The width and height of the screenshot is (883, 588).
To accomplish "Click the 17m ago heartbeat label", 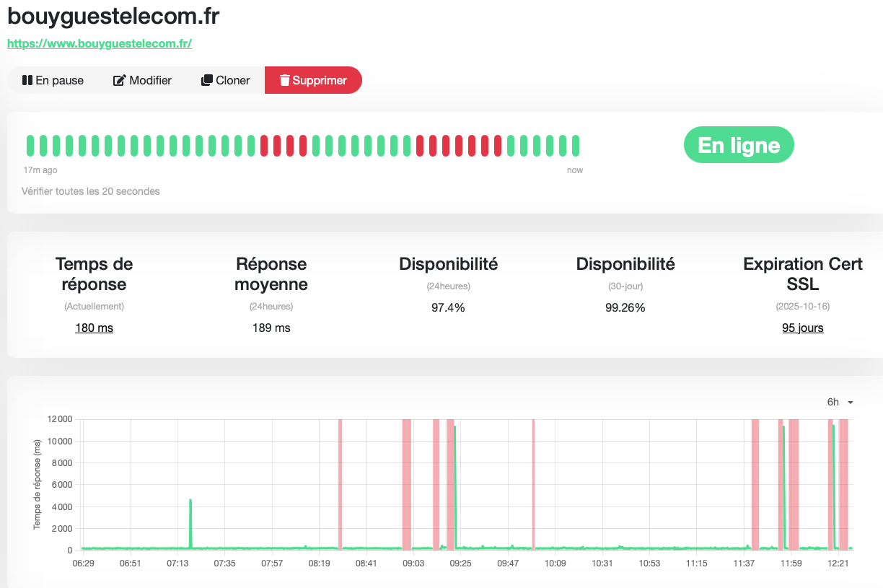I will tap(40, 170).
